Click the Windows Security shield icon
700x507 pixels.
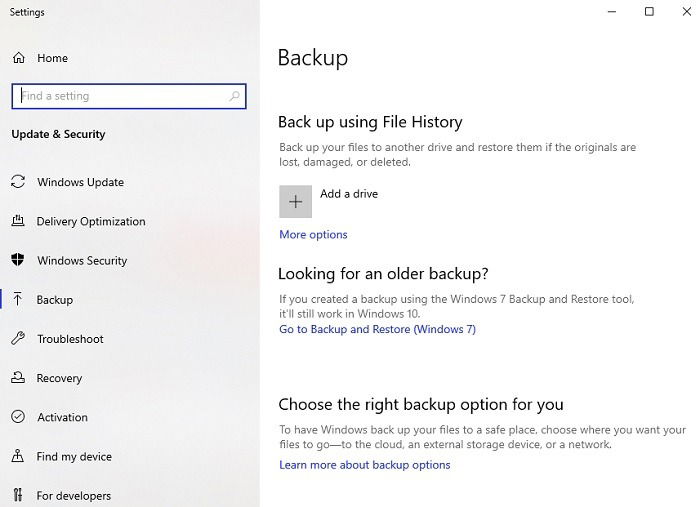tap(18, 259)
